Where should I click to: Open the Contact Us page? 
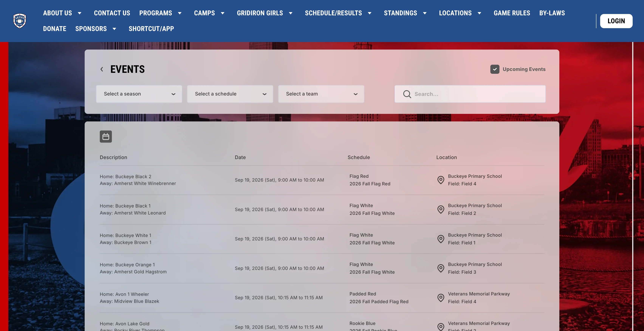tap(112, 13)
